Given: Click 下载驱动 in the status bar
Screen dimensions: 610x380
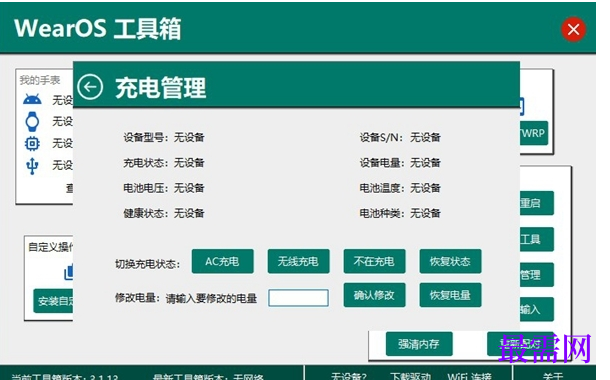Looking at the screenshot, I should 410,376.
